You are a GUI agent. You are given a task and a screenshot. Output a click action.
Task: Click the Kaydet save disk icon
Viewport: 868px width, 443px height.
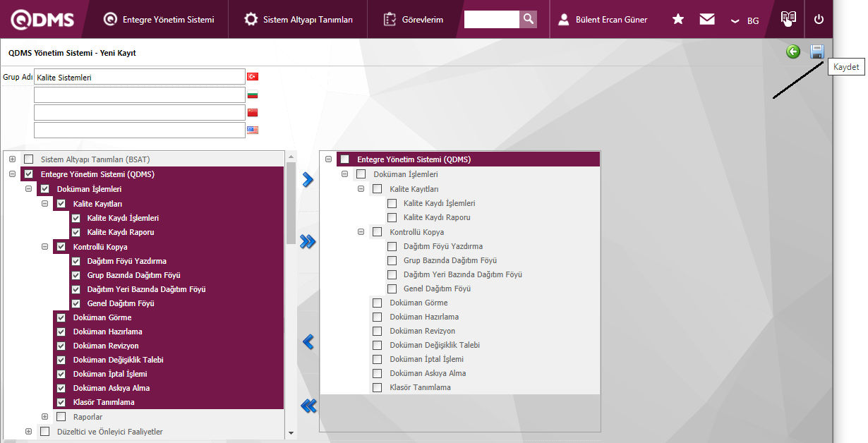(x=817, y=51)
